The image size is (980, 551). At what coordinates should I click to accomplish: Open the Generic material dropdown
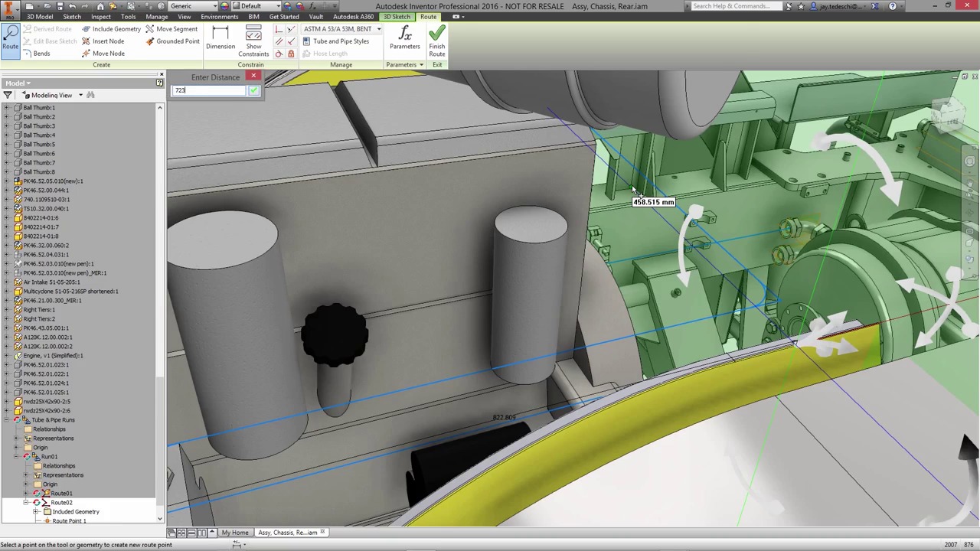[191, 6]
